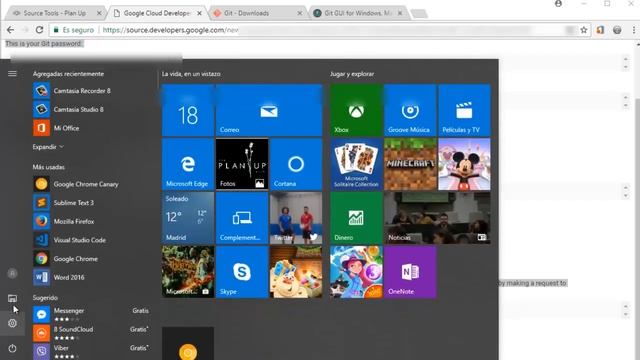Launch Microsoft Edge tile
This screenshot has width=640, height=360.
pyautogui.click(x=188, y=164)
